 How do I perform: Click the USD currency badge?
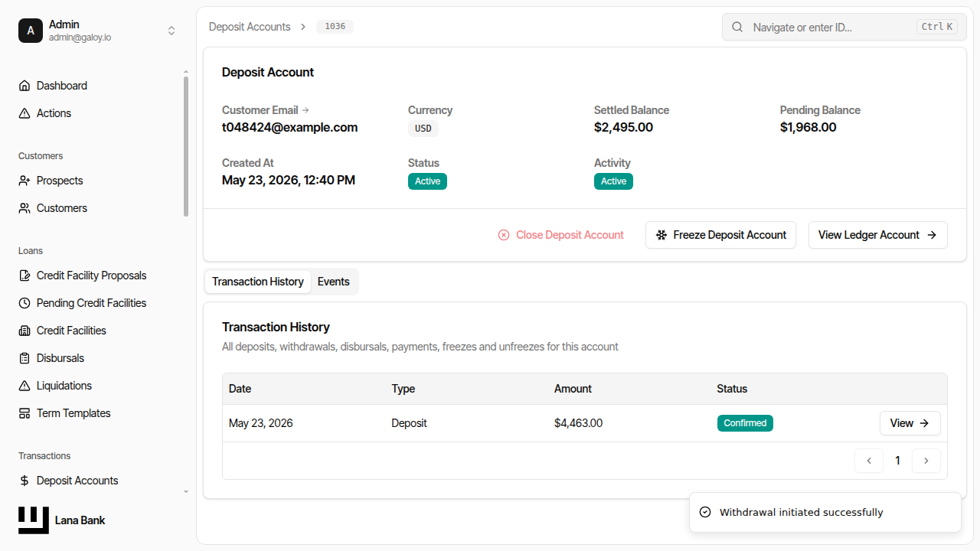point(423,129)
